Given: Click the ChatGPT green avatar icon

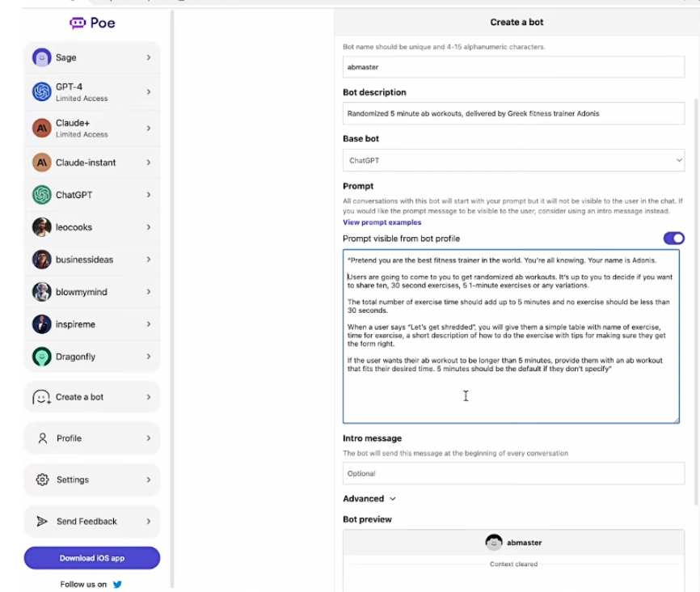Looking at the screenshot, I should (41, 195).
